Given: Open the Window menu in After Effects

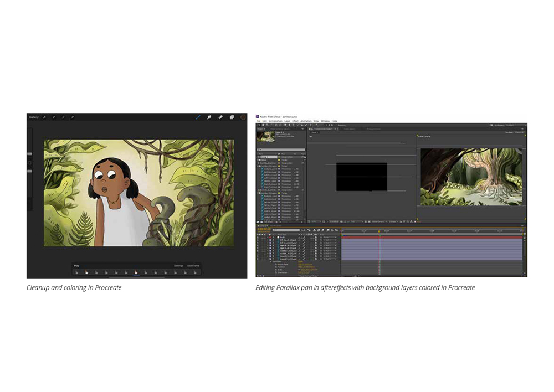Looking at the screenshot, I should point(325,121).
